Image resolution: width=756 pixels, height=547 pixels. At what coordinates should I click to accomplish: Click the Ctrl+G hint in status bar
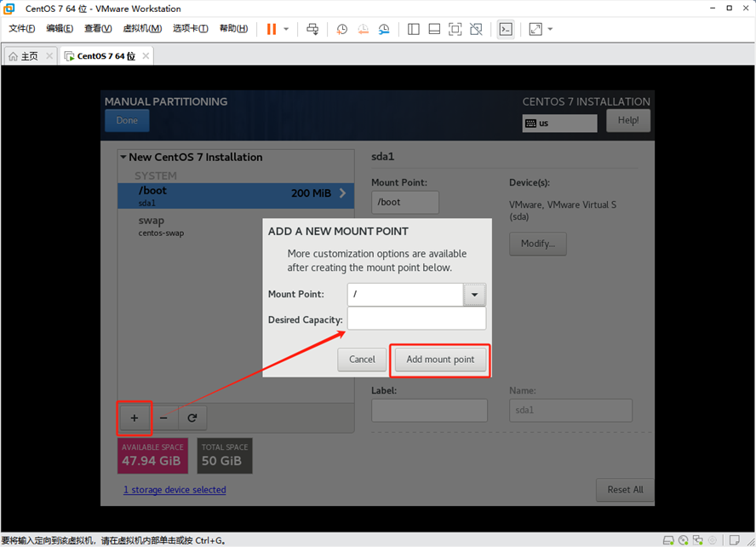pos(210,540)
